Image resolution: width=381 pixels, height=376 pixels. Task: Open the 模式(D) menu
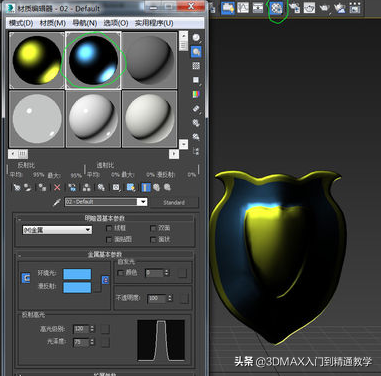coord(21,23)
